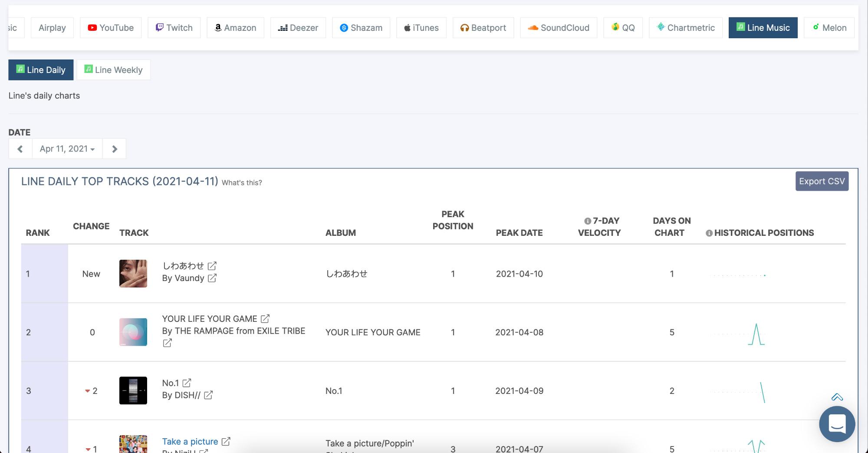Open external link for しわあわせ track
This screenshot has height=453, width=868.
pyautogui.click(x=212, y=266)
